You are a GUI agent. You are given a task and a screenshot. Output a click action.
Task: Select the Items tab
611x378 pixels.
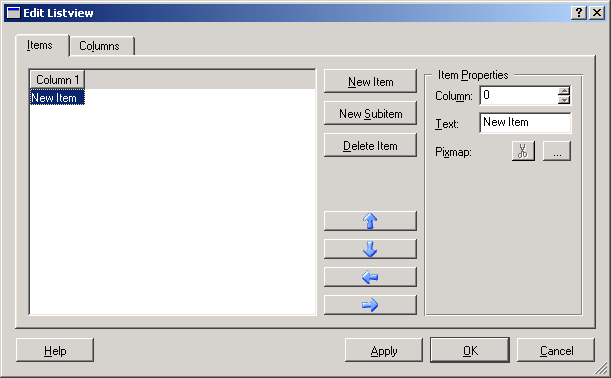tap(40, 45)
